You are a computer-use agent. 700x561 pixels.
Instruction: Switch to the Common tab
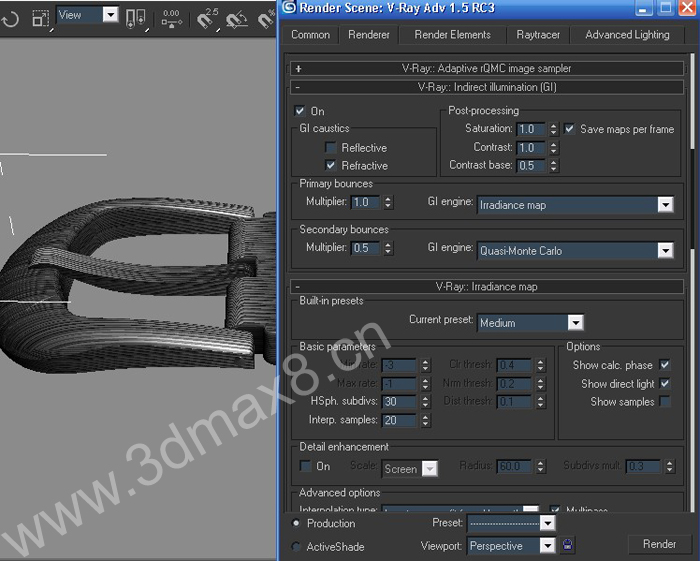point(310,35)
